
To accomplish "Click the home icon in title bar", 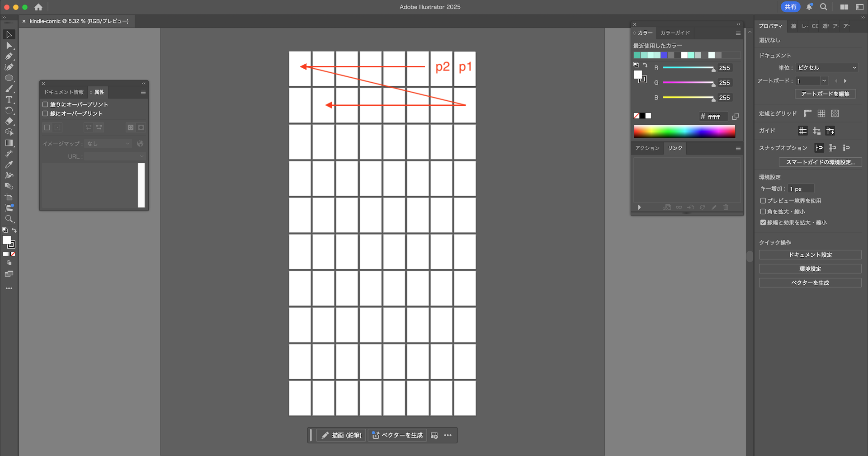I will coord(38,7).
